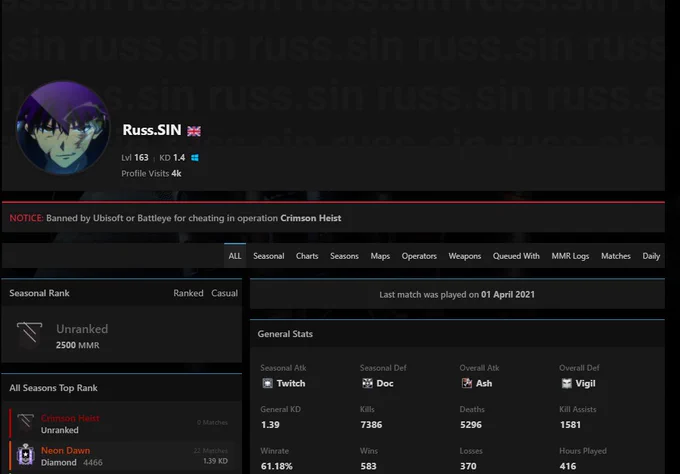This screenshot has width=680, height=474.
Task: Click the Twitch operator name
Action: pyautogui.click(x=291, y=383)
